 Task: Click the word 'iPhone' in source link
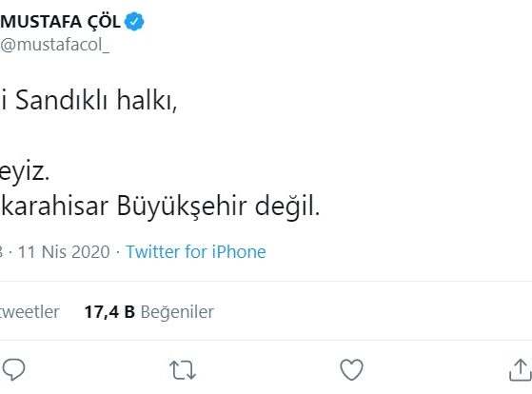tap(239, 252)
